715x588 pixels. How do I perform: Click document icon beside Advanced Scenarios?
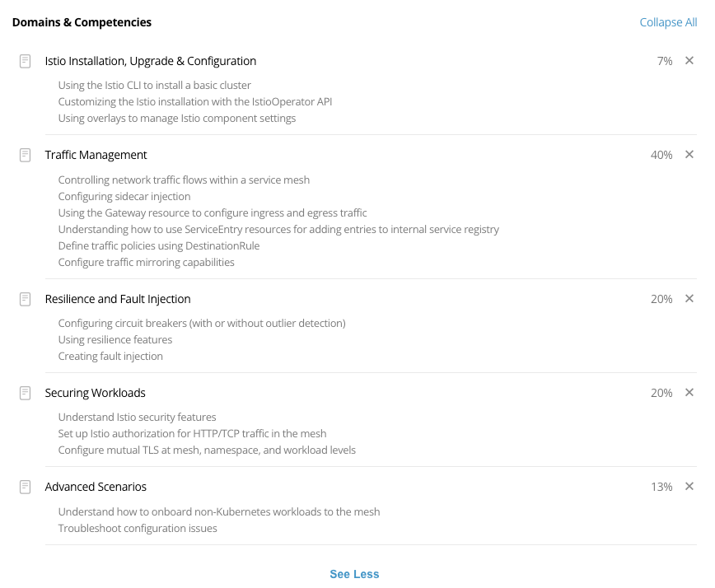25,487
